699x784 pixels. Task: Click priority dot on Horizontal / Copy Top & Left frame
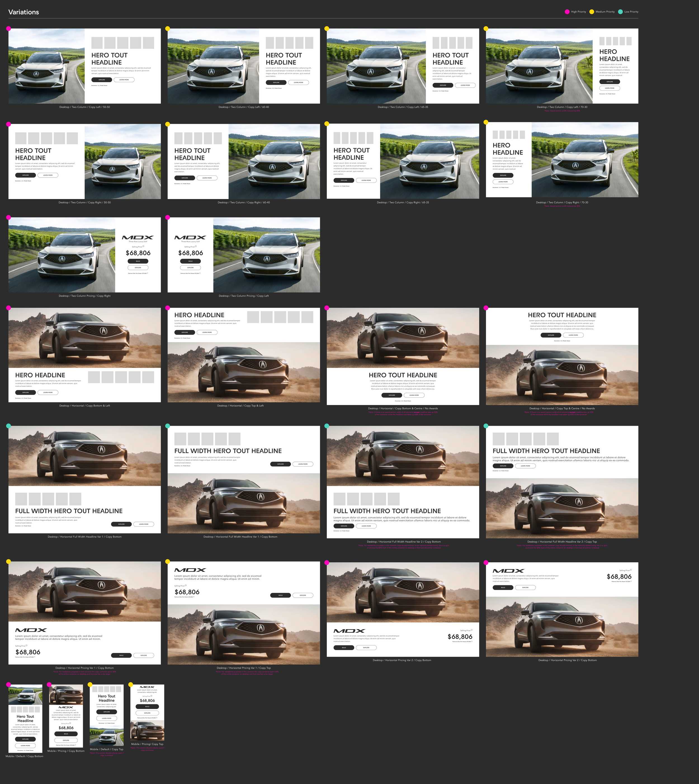[167, 307]
